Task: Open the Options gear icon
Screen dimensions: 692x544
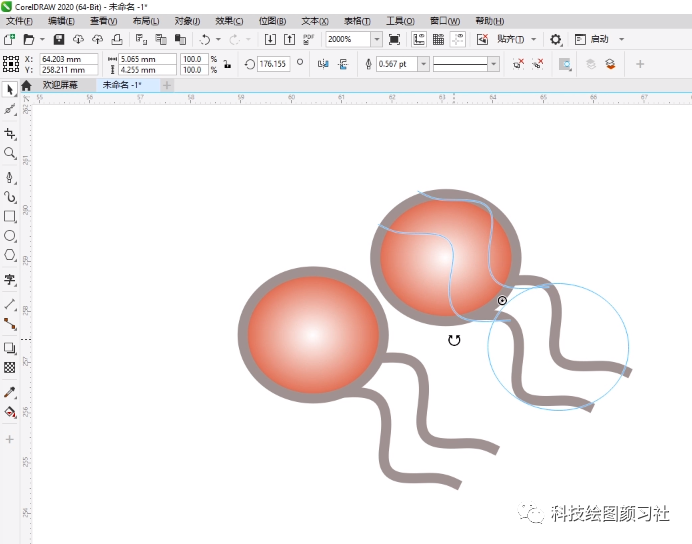Action: 556,39
